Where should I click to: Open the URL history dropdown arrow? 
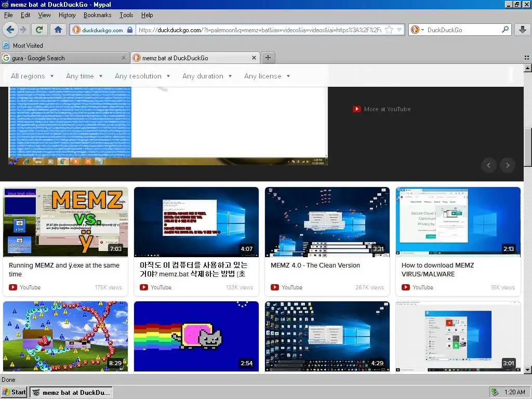tap(400, 30)
